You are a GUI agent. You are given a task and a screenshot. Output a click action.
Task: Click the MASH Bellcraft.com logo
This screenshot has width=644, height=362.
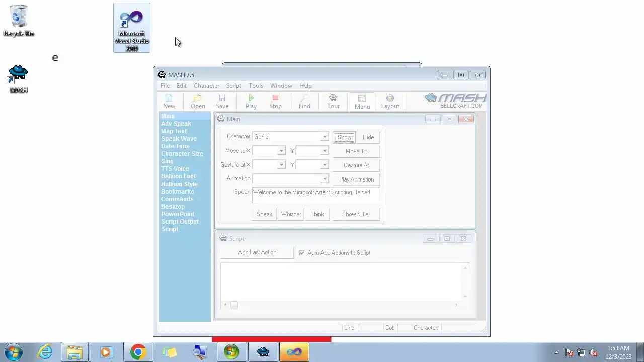click(455, 100)
